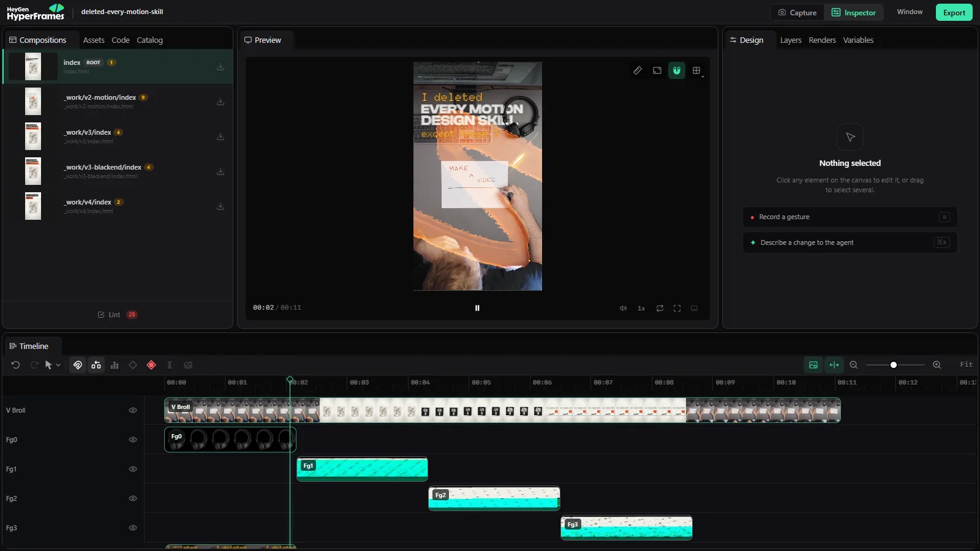
Task: Click Describe a change to the agent field
Action: click(x=850, y=242)
